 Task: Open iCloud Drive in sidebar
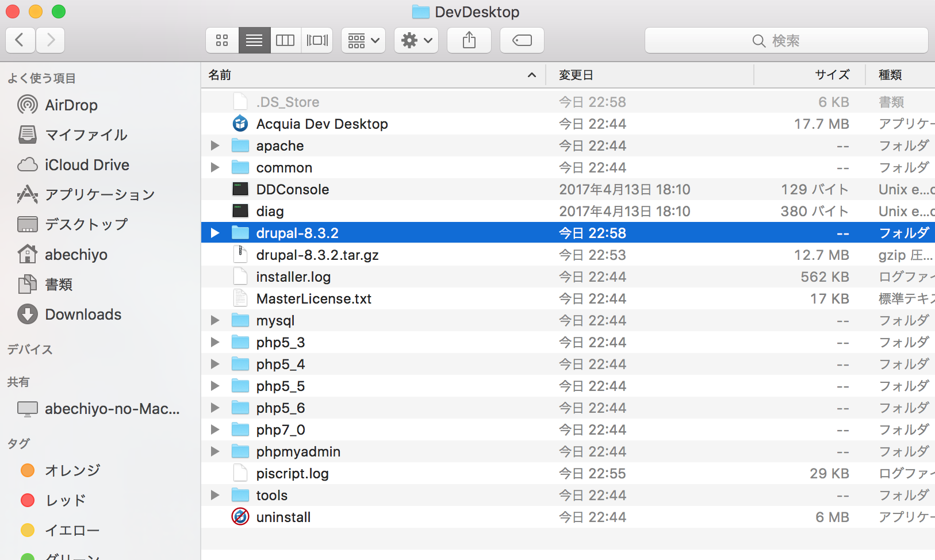click(x=87, y=165)
